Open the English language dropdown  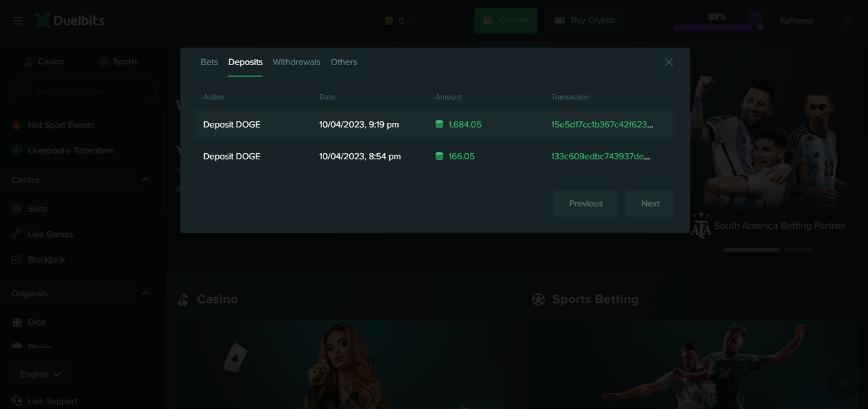(x=40, y=374)
